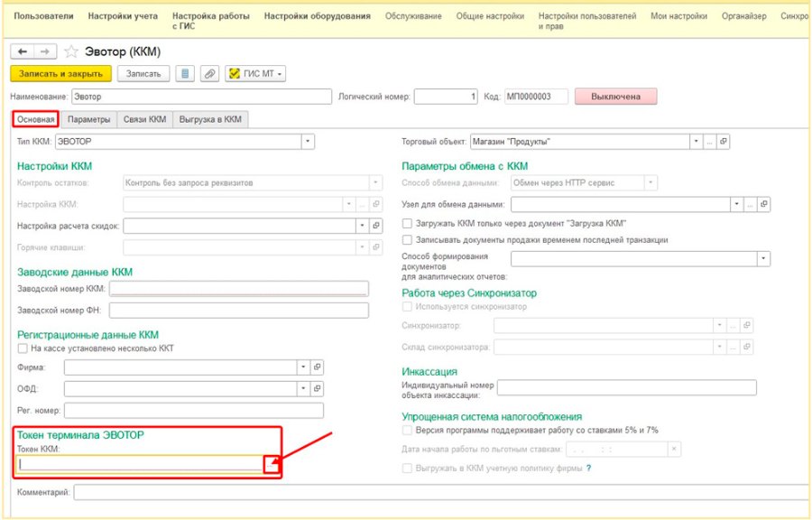
Task: Open Настройка расчета скидок record icon
Action: click(x=376, y=226)
